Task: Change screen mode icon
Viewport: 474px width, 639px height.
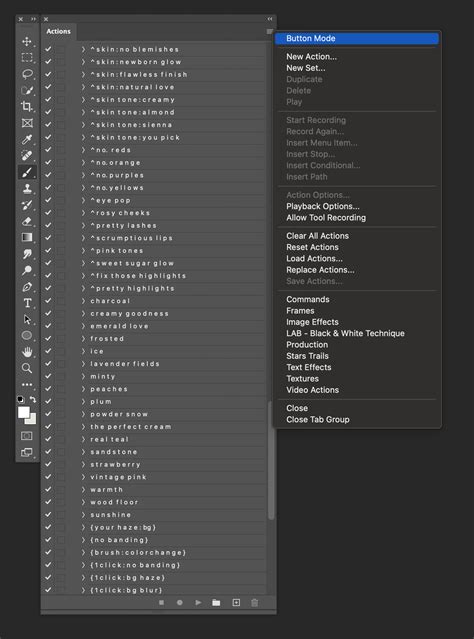Action: 27,452
